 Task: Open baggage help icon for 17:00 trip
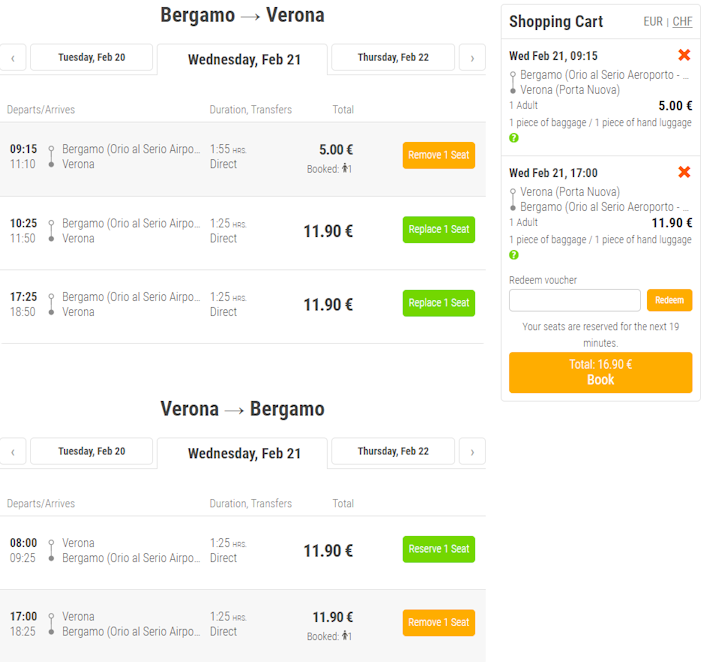pyautogui.click(x=514, y=255)
